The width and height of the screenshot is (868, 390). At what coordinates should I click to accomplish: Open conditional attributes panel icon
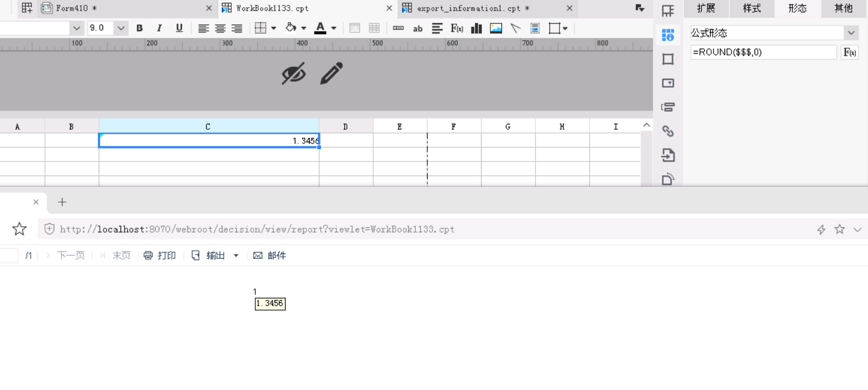(x=667, y=107)
